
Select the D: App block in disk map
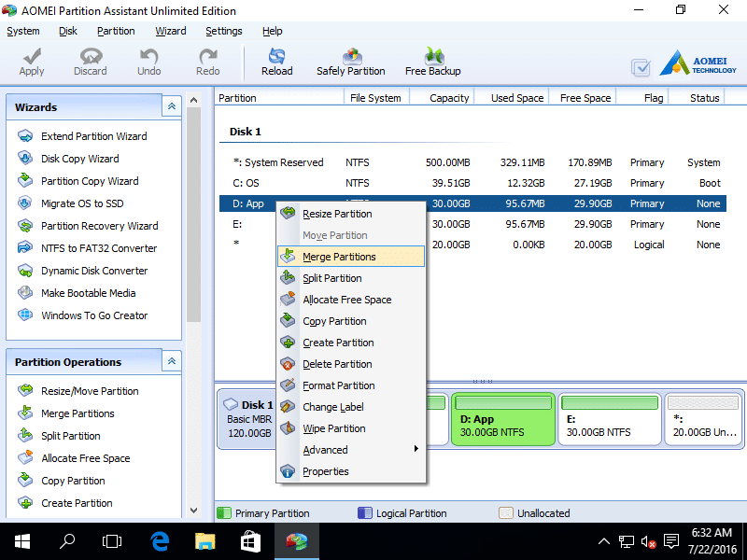pyautogui.click(x=503, y=419)
